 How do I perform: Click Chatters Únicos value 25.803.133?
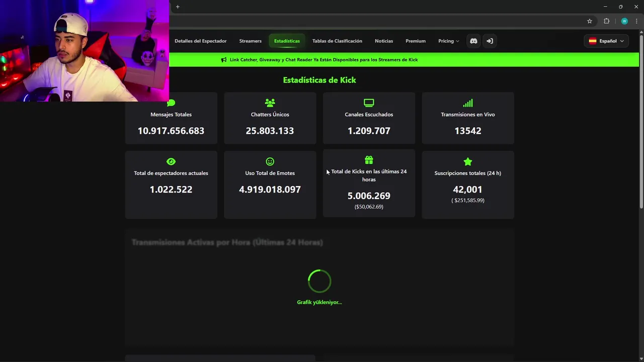tap(270, 131)
